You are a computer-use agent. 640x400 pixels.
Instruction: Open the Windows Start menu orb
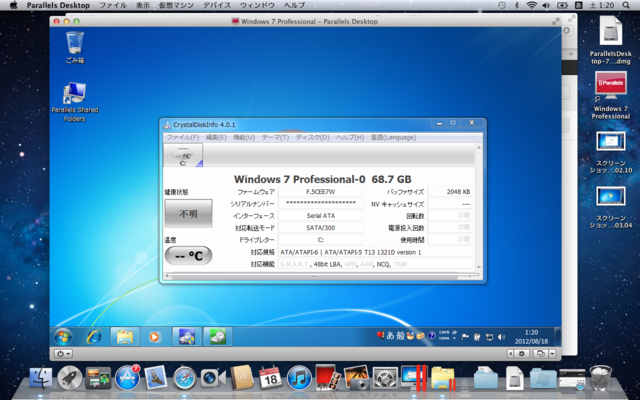pos(63,337)
